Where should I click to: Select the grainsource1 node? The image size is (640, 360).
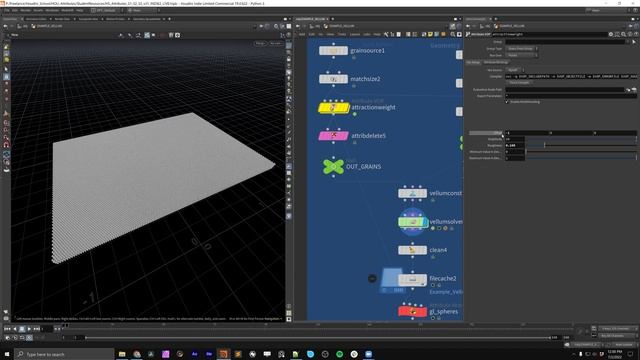(333, 51)
